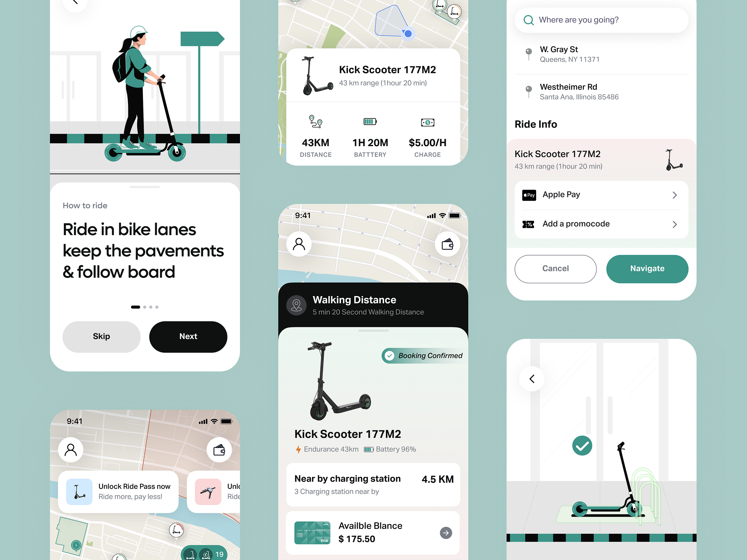Click Cancel to dismiss ride booking

click(555, 268)
